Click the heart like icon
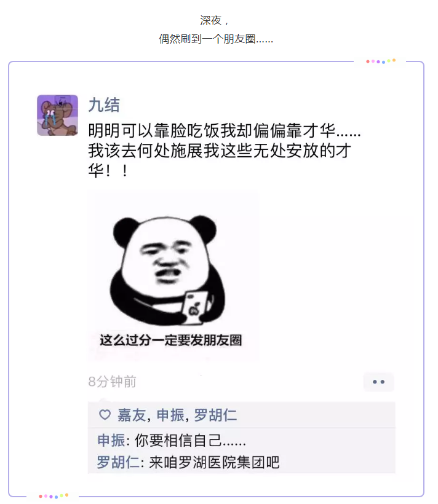The width and height of the screenshot is (438, 504). coord(105,415)
